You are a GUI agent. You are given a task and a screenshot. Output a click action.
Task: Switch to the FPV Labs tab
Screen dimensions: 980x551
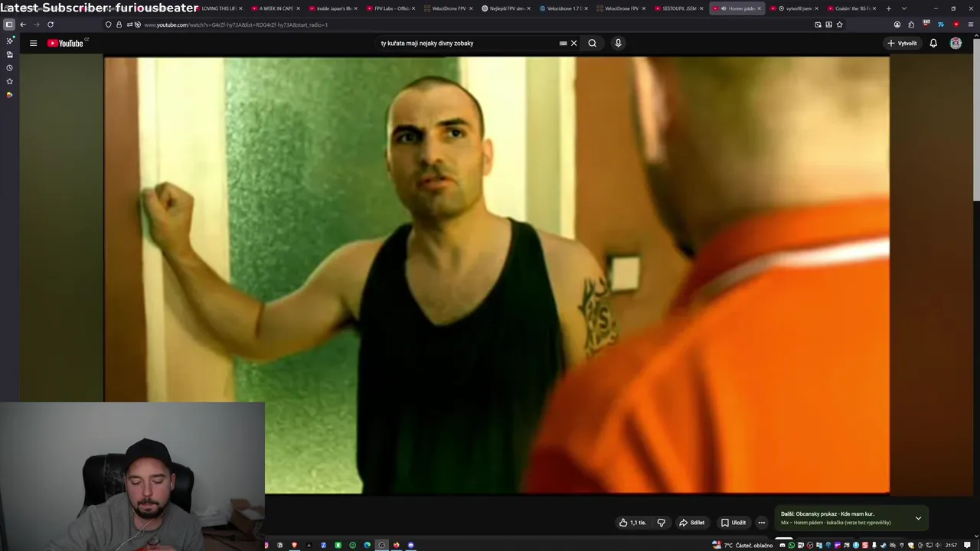pos(391,8)
